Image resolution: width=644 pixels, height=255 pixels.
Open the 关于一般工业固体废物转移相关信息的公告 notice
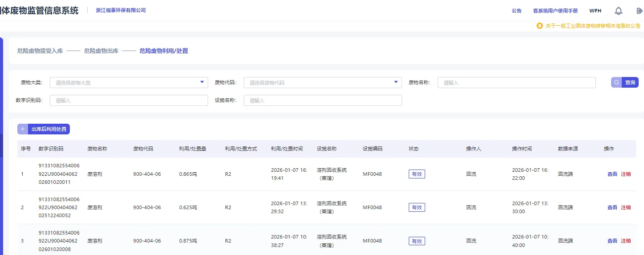coord(593,26)
